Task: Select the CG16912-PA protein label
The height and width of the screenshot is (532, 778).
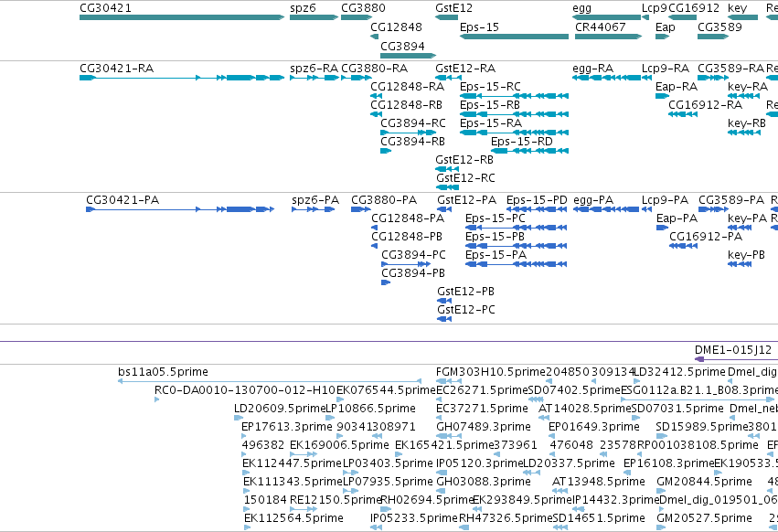Action: (706, 236)
